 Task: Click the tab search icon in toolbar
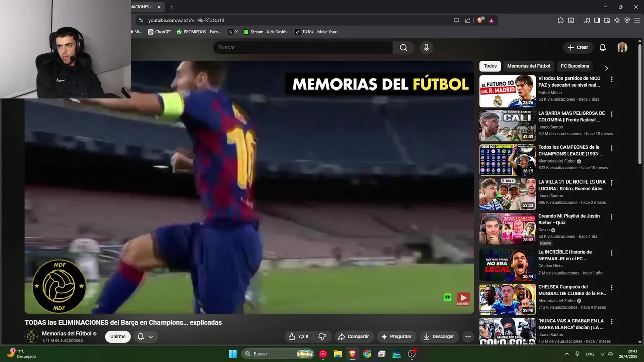(571, 20)
